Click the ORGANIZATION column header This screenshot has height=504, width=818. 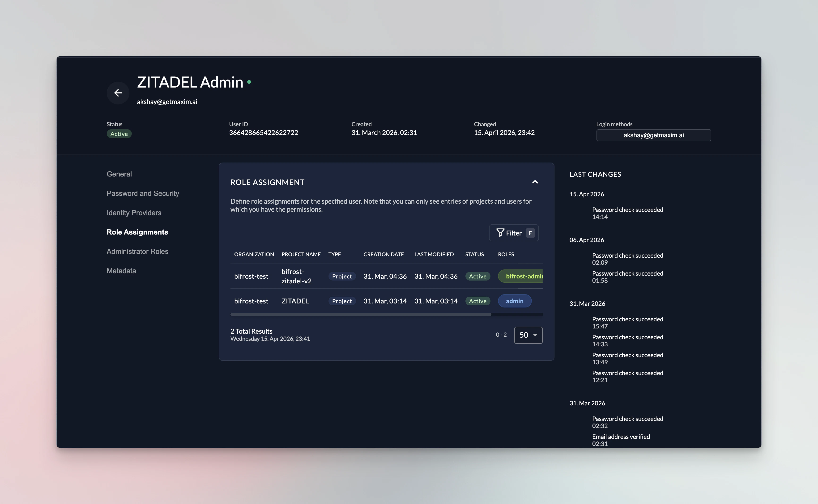point(254,254)
